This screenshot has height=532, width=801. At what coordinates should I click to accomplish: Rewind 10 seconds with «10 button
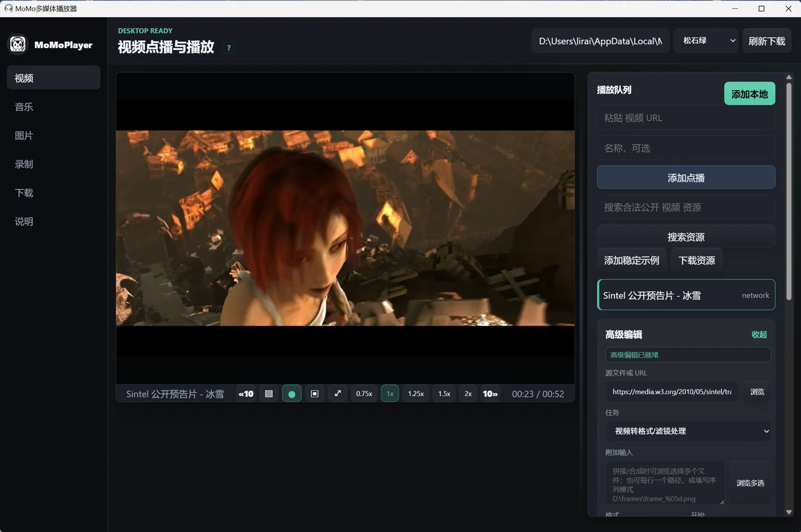[246, 394]
